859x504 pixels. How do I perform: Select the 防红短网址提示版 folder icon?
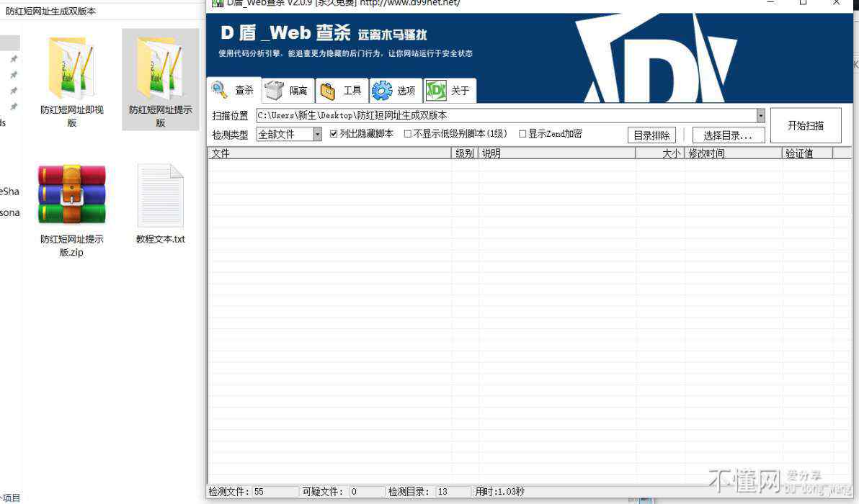click(x=160, y=68)
